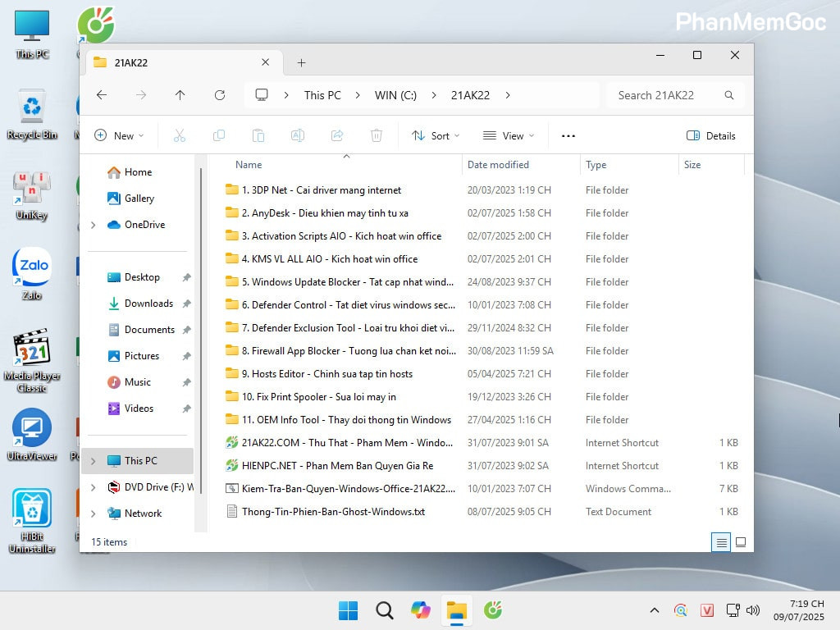The width and height of the screenshot is (840, 630).
Task: Click the Copy icon in the toolbar
Action: click(219, 135)
